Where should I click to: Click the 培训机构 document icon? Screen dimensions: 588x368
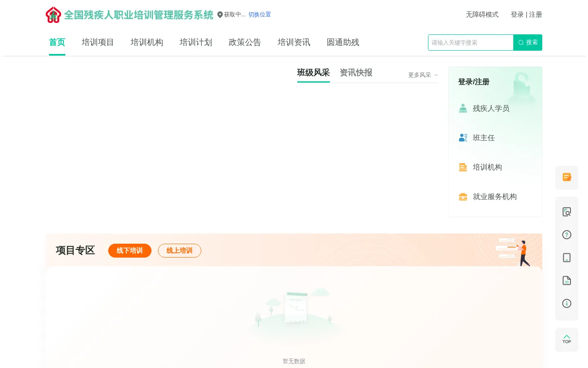(463, 167)
